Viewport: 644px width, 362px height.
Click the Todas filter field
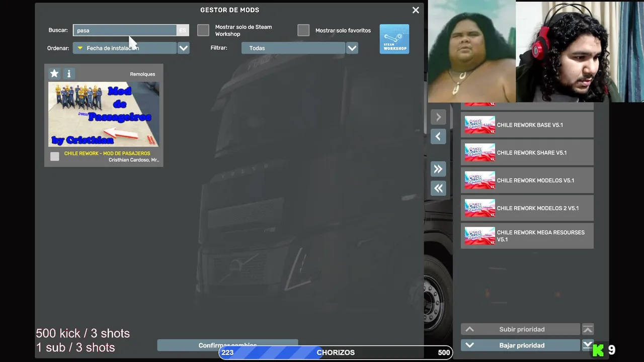tap(293, 48)
